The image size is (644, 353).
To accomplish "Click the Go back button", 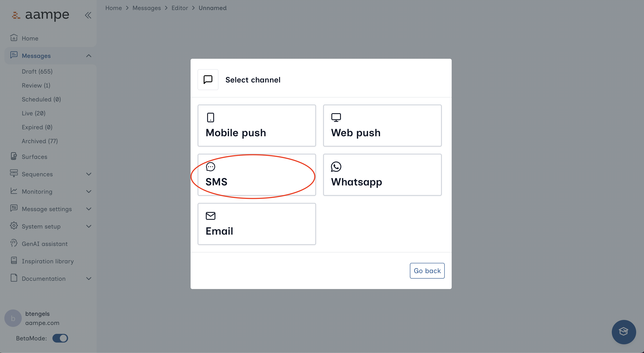I will point(427,271).
